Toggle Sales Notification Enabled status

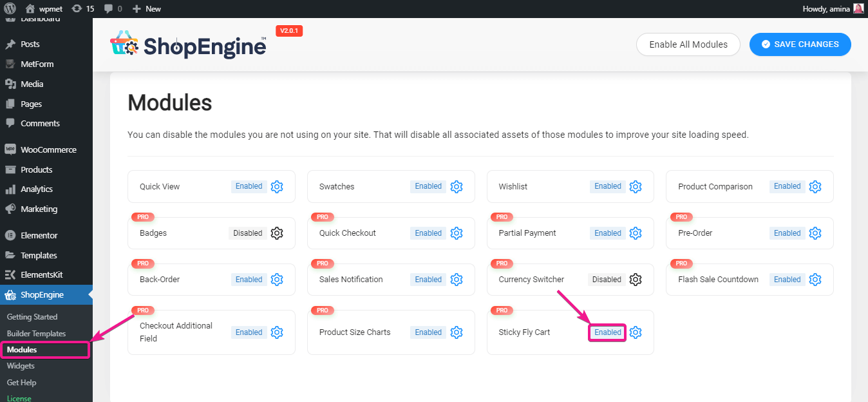[428, 280]
